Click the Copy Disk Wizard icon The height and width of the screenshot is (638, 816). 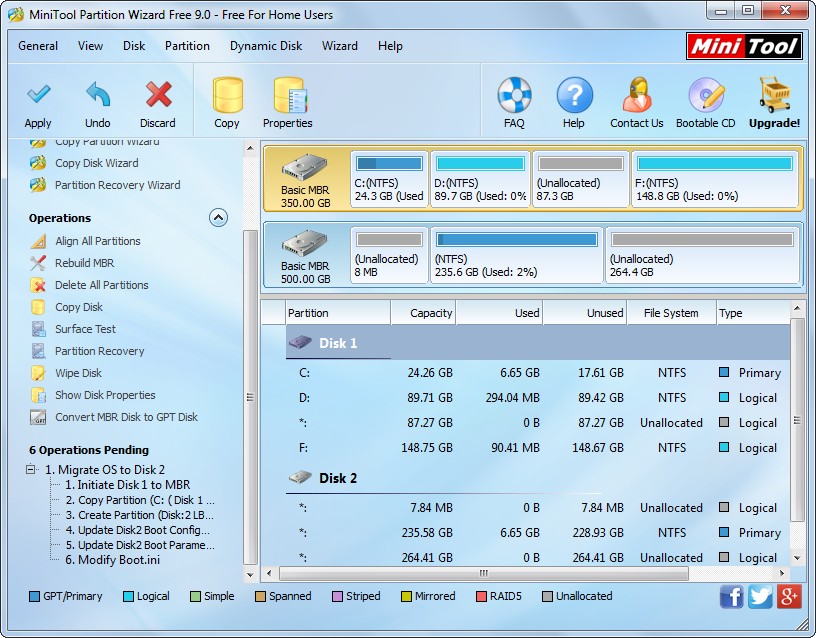(38, 163)
